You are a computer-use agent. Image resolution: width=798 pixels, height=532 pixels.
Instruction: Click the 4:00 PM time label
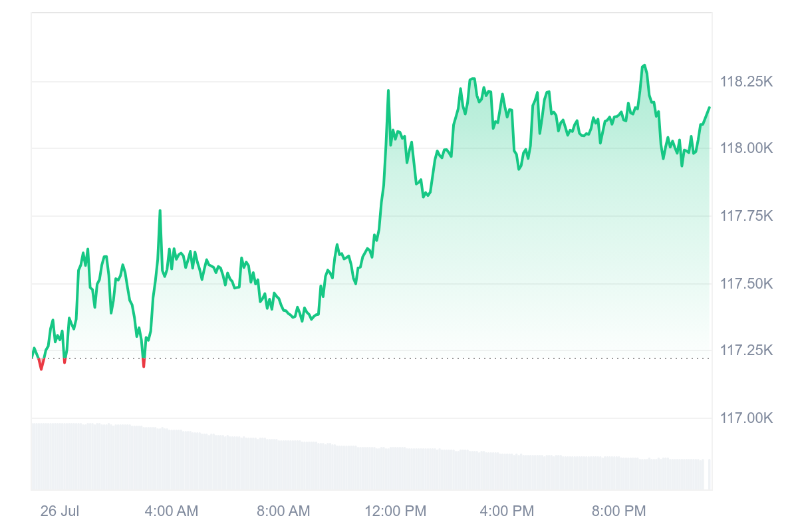(507, 511)
